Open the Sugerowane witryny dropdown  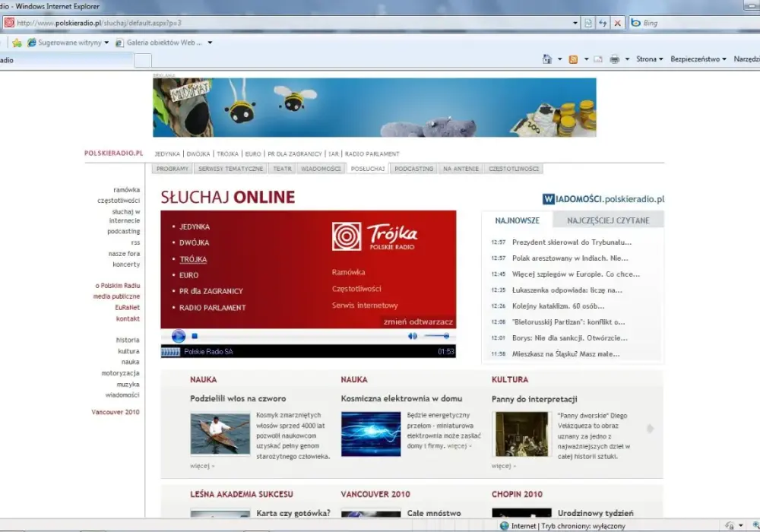click(x=68, y=43)
